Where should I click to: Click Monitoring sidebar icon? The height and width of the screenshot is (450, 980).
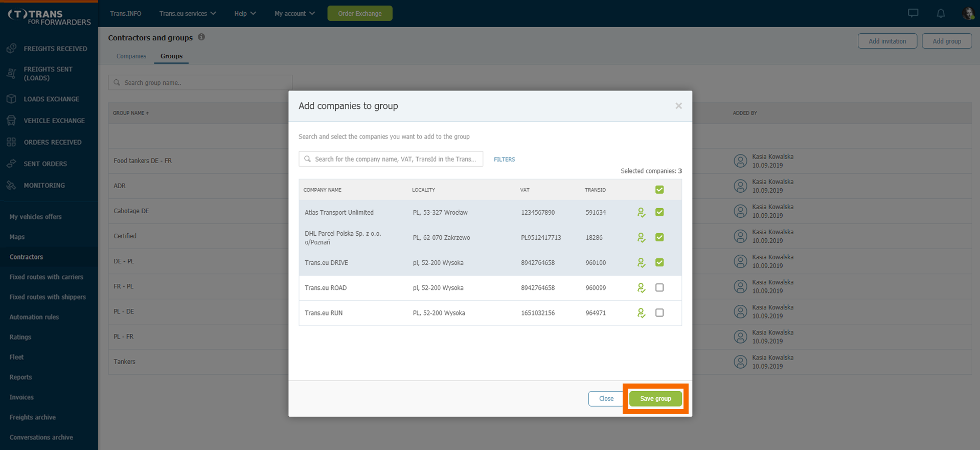click(x=11, y=185)
